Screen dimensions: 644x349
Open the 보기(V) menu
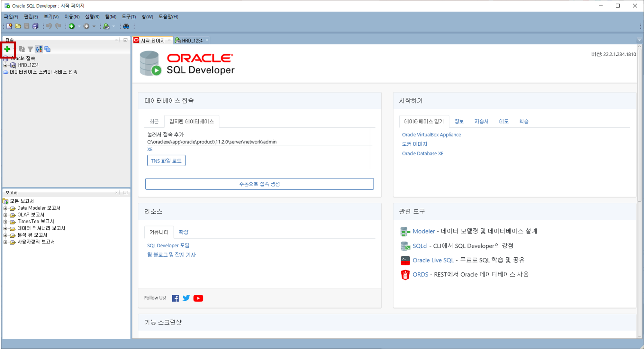(51, 17)
